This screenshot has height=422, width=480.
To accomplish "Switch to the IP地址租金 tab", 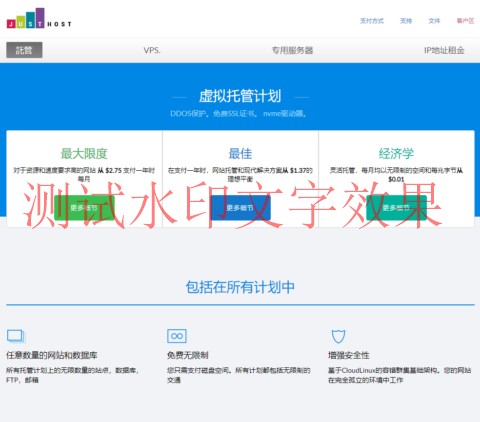I will 444,50.
